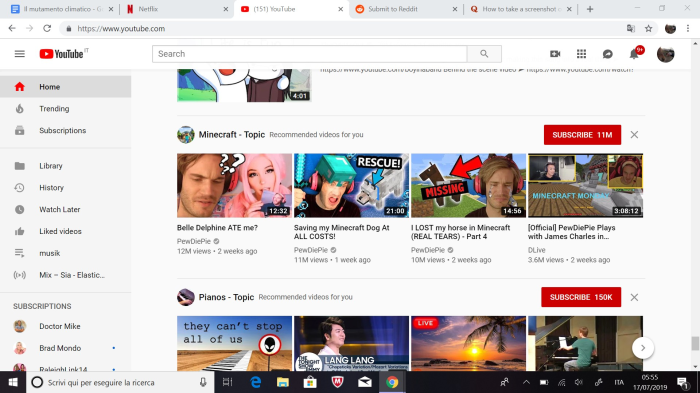Reload the page with the refresh icon
700x393 pixels.
pyautogui.click(x=47, y=29)
